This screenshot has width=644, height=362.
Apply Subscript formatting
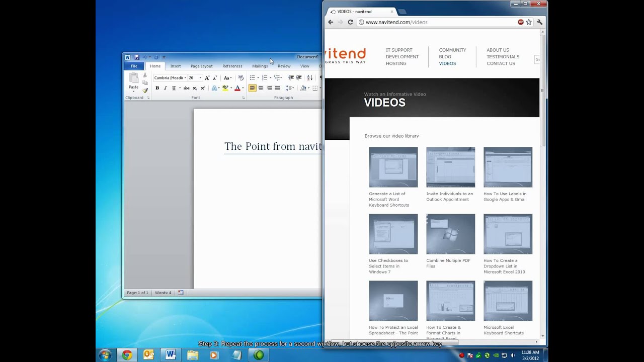pos(195,88)
